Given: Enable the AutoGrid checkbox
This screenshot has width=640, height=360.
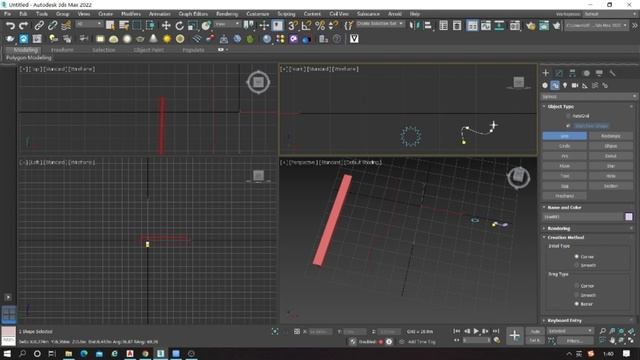Looking at the screenshot, I should (x=568, y=116).
